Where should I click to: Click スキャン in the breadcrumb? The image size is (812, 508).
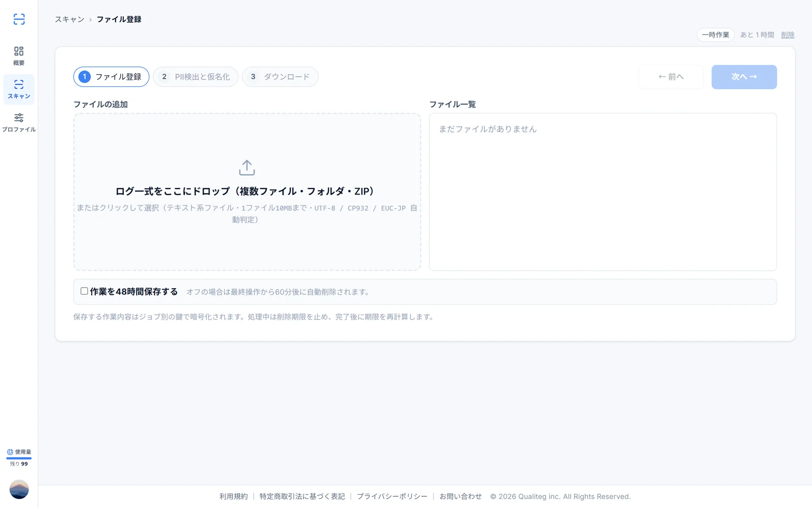[x=70, y=19]
